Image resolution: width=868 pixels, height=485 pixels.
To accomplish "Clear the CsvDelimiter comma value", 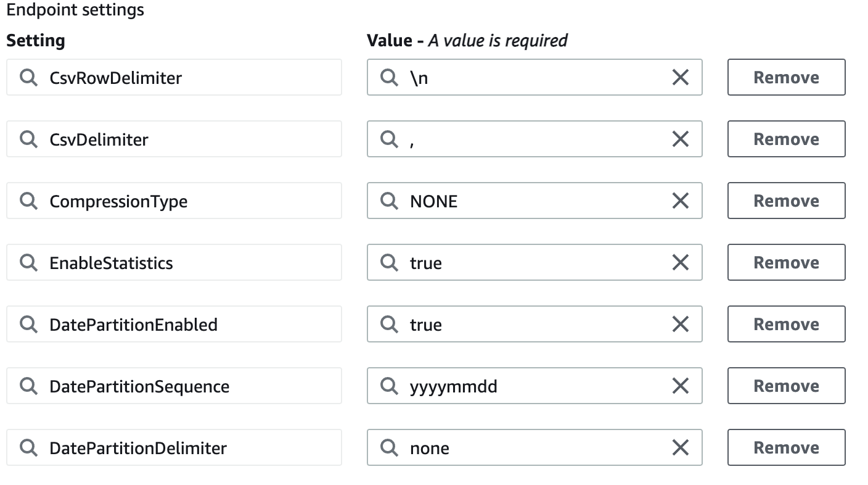I will [680, 139].
